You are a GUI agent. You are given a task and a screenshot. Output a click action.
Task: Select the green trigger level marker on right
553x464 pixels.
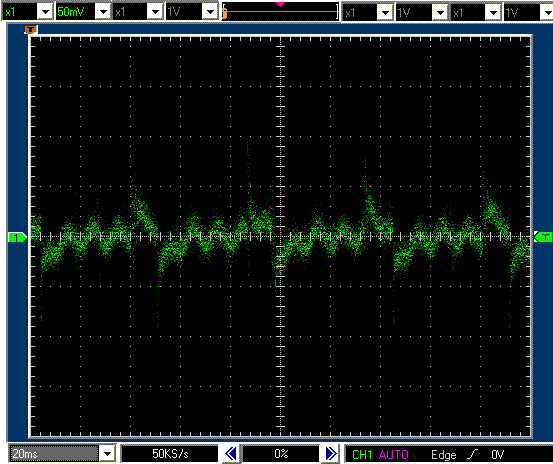pyautogui.click(x=543, y=237)
